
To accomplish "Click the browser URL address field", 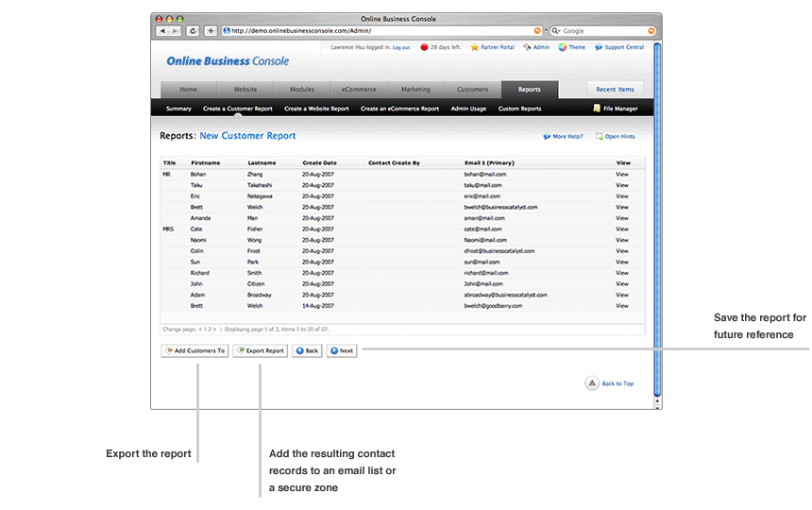I will [x=378, y=30].
